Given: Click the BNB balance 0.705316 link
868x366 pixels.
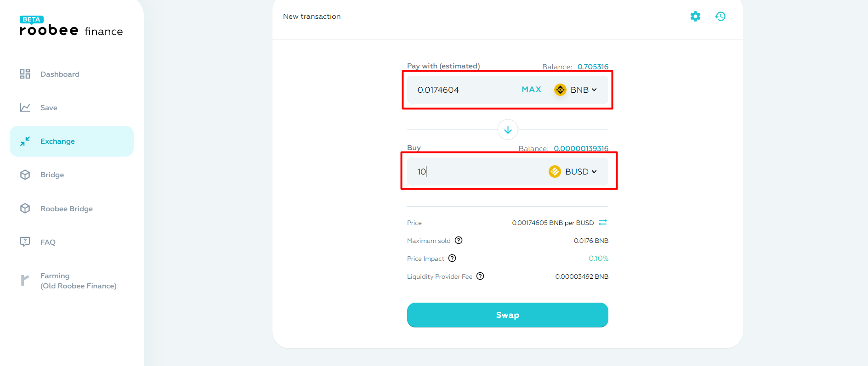Looking at the screenshot, I should click(593, 67).
